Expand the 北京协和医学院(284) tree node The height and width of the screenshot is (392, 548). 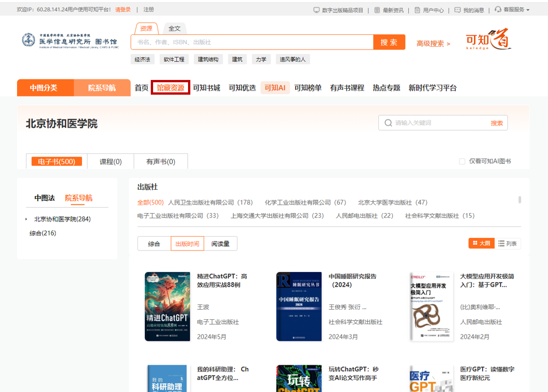coord(26,219)
